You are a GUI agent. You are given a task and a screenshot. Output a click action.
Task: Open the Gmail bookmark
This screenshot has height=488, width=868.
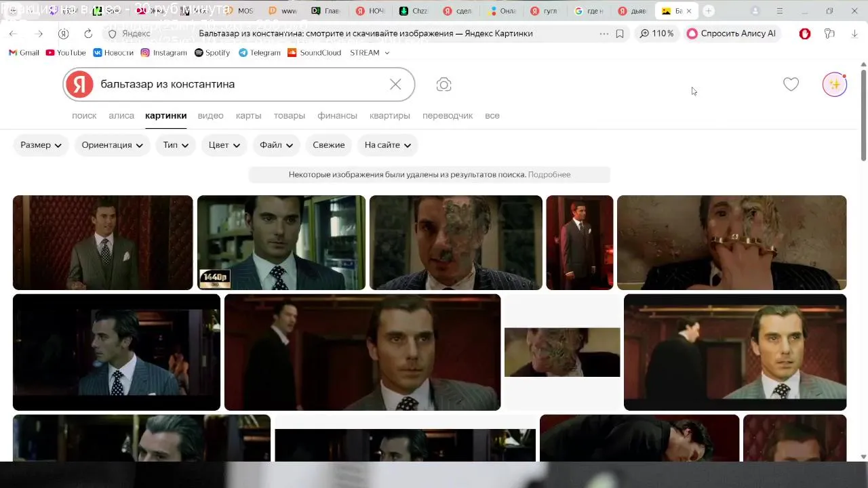[x=24, y=53]
